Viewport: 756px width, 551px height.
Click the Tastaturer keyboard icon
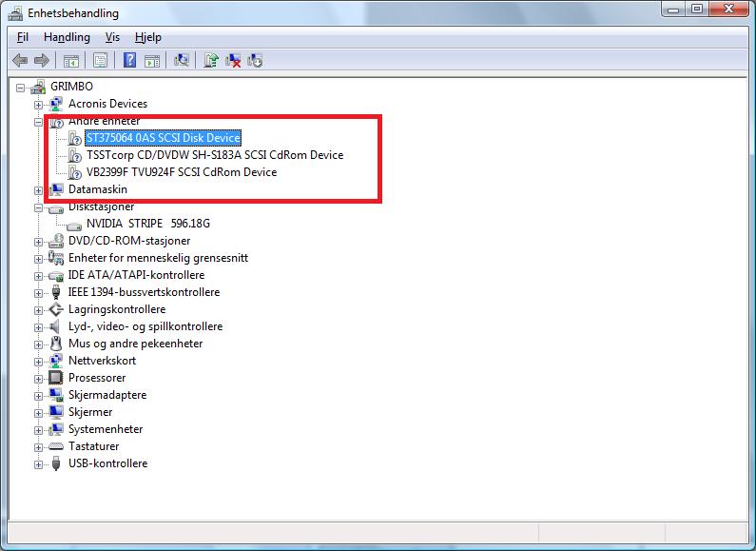(x=56, y=446)
